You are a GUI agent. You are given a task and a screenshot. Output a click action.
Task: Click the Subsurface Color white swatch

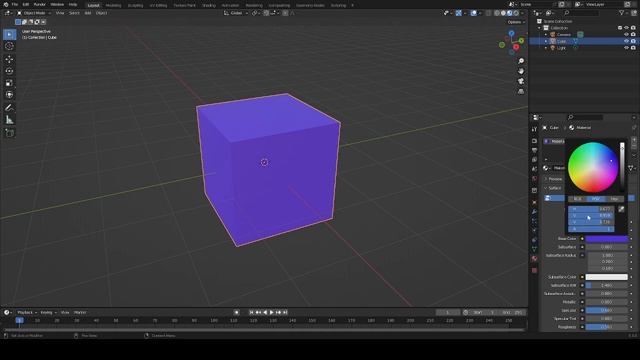607,277
